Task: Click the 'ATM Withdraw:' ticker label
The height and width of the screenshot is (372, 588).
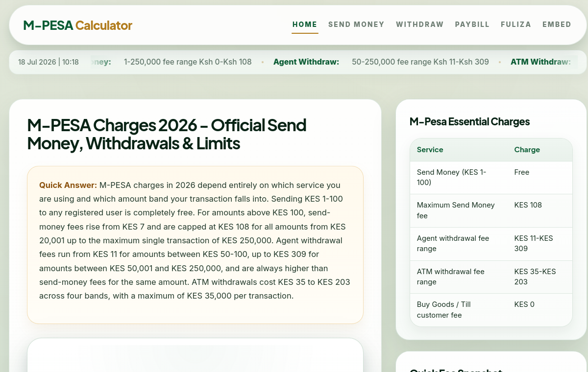Action: pyautogui.click(x=540, y=62)
